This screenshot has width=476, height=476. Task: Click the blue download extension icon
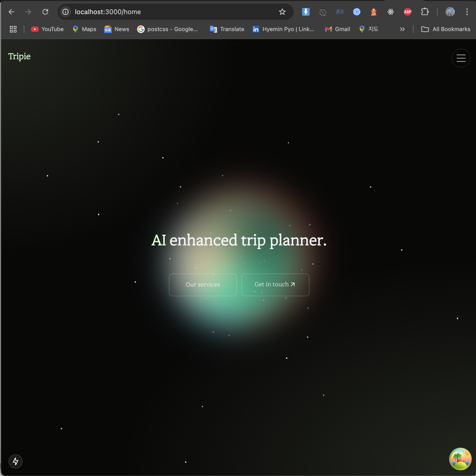305,12
